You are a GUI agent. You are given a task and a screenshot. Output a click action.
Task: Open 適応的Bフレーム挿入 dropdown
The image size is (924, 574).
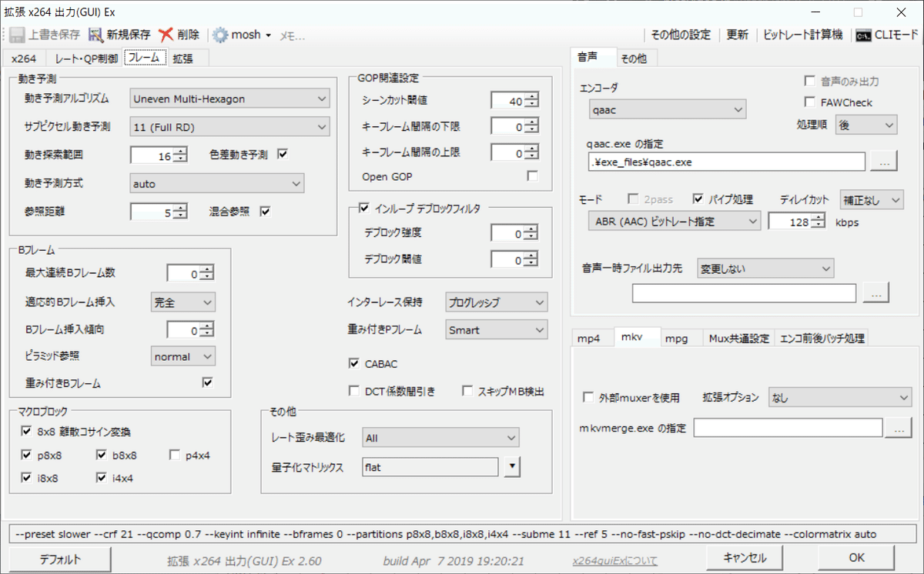click(182, 302)
